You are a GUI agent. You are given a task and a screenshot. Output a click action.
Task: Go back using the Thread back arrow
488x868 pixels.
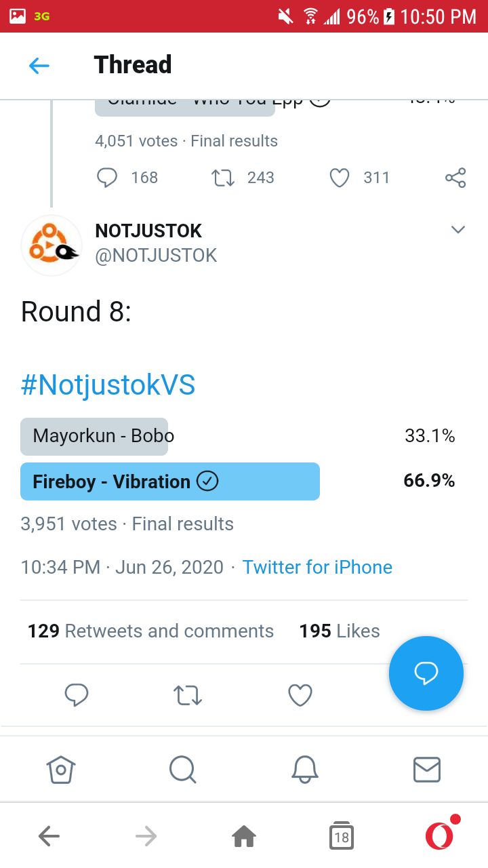click(x=39, y=65)
